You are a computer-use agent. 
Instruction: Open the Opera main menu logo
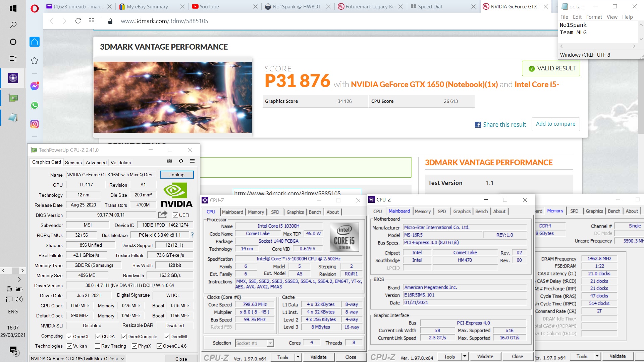pyautogui.click(x=35, y=8)
